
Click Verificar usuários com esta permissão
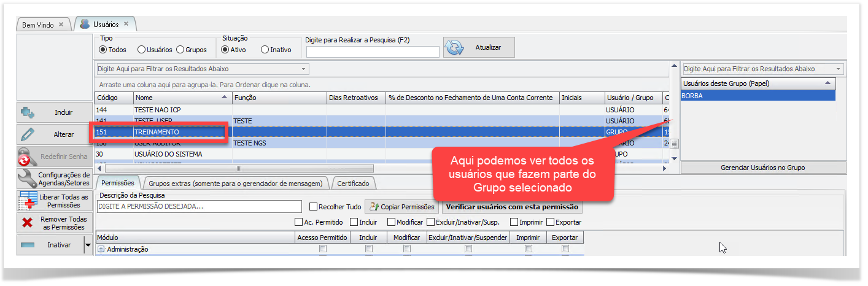(x=512, y=207)
